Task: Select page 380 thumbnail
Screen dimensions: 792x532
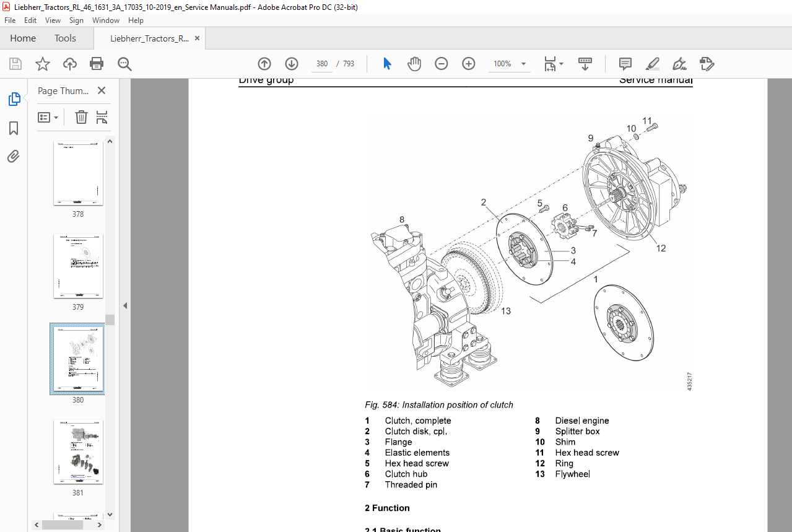Action: pyautogui.click(x=78, y=359)
